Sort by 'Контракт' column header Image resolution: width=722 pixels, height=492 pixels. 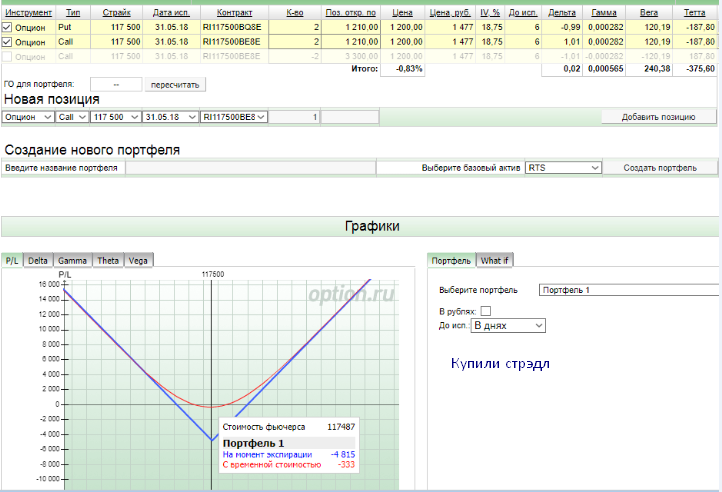point(234,12)
